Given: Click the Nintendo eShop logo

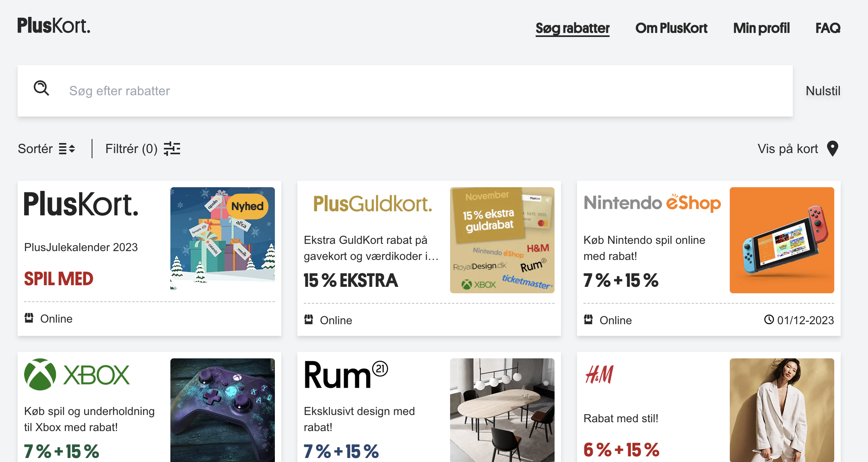Looking at the screenshot, I should click(x=652, y=203).
